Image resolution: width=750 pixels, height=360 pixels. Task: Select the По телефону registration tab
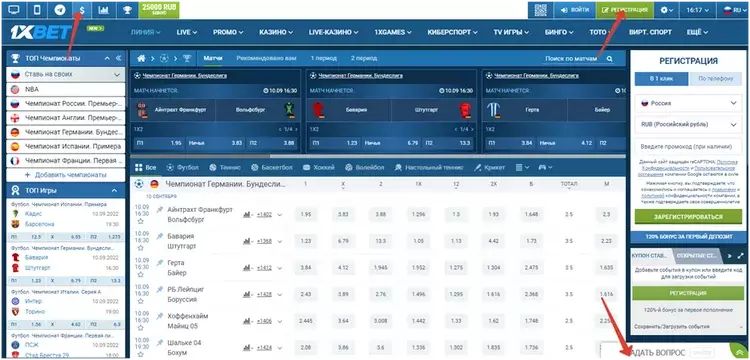[x=715, y=79]
